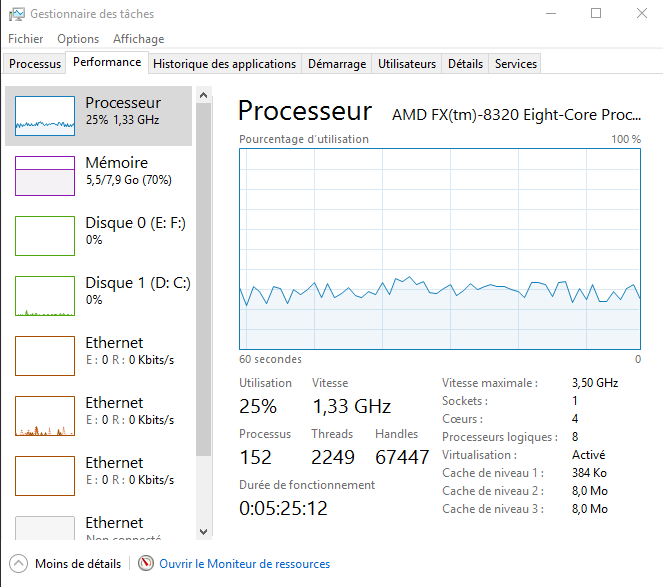
Task: Click the Processeurs logiques label
Action: point(500,437)
